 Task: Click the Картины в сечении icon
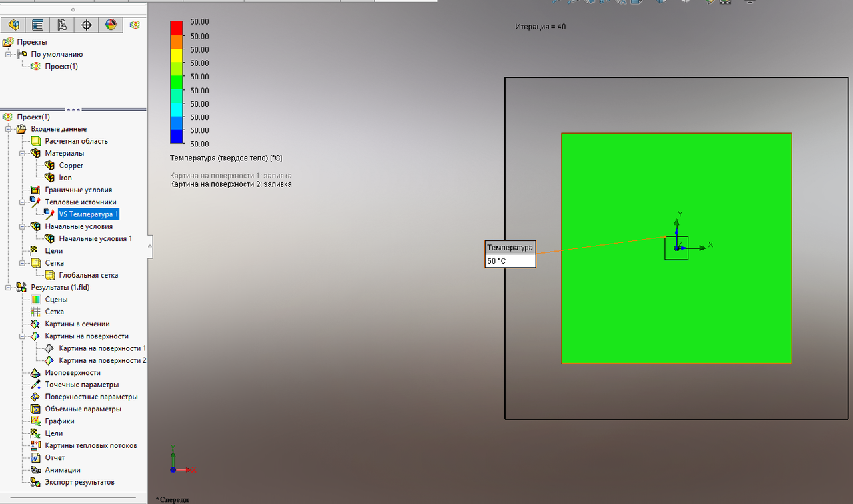(x=36, y=324)
